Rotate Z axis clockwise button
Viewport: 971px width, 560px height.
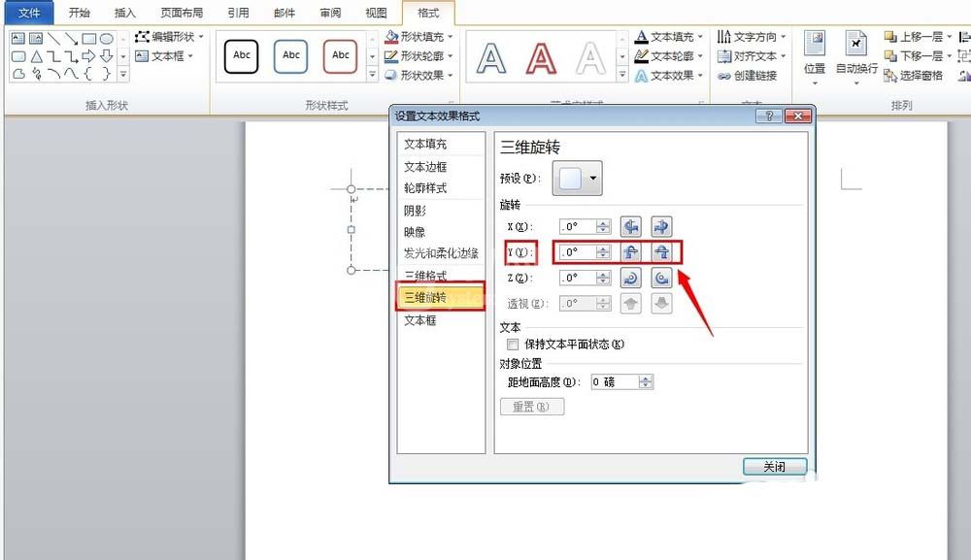tap(630, 278)
